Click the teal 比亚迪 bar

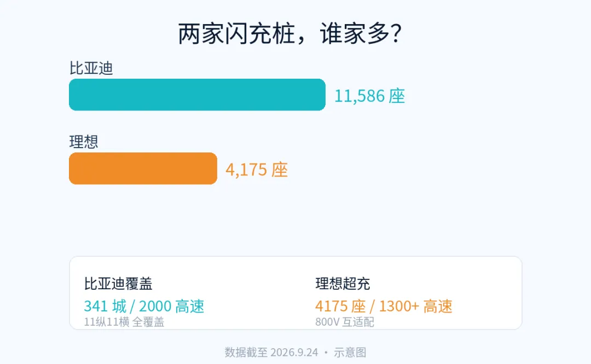click(x=197, y=95)
